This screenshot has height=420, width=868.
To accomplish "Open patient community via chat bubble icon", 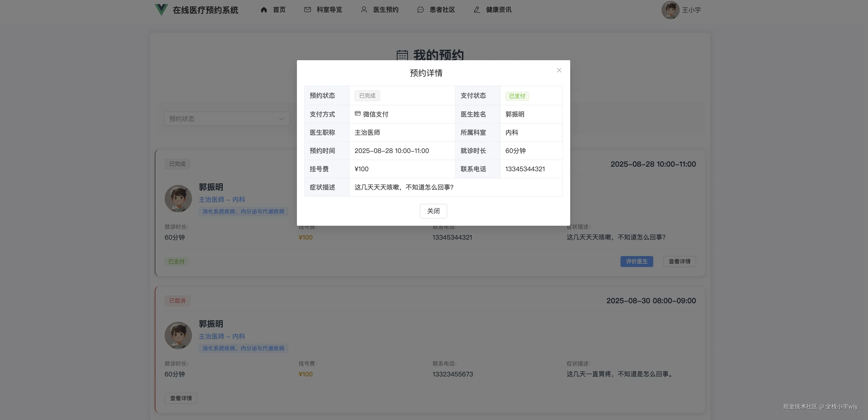I will (420, 10).
